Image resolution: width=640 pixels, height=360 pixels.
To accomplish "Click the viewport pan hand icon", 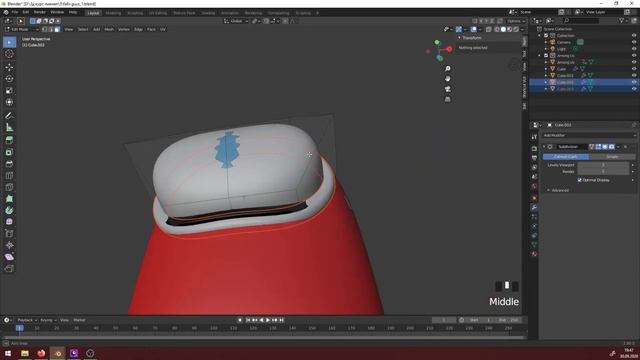I will (x=448, y=79).
